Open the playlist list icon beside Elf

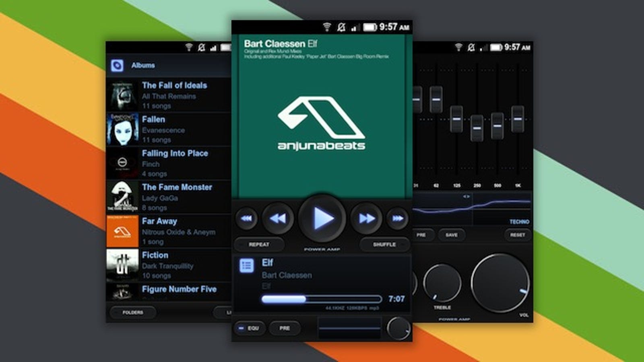click(x=247, y=266)
